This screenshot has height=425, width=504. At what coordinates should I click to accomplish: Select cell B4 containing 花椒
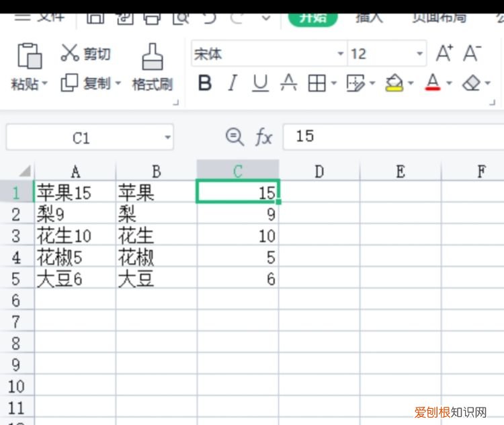[x=156, y=257]
